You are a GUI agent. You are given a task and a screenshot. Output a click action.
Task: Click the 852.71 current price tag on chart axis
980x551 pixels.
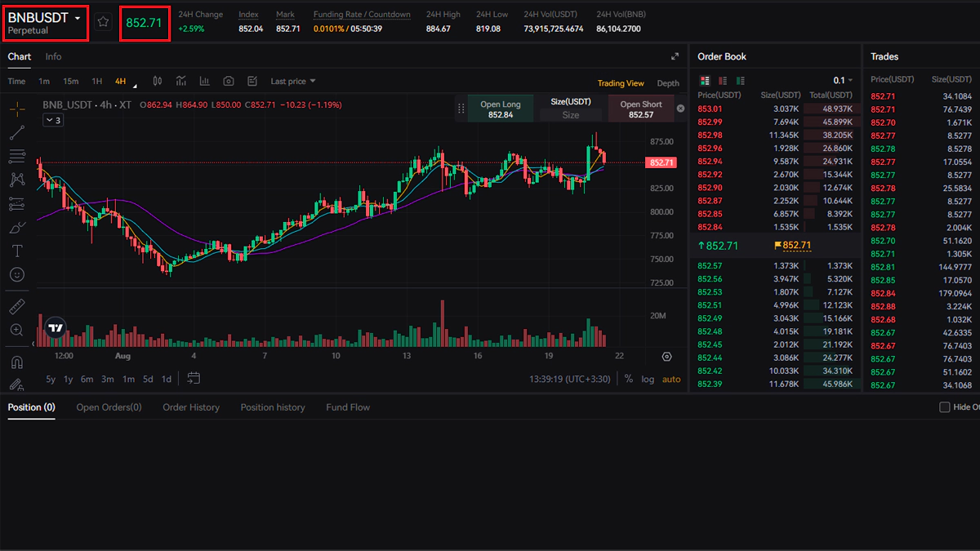[661, 162]
